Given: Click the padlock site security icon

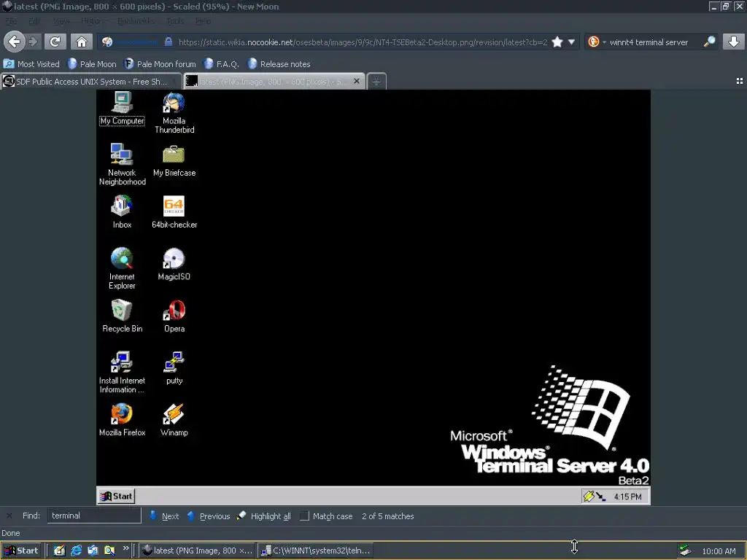Looking at the screenshot, I should coord(169,42).
